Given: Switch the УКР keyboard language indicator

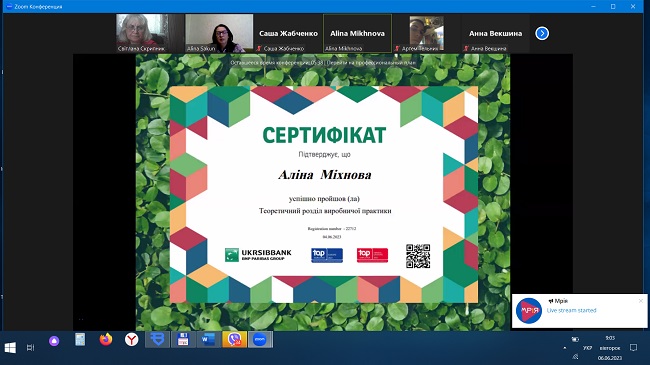Looking at the screenshot, I should [x=587, y=348].
